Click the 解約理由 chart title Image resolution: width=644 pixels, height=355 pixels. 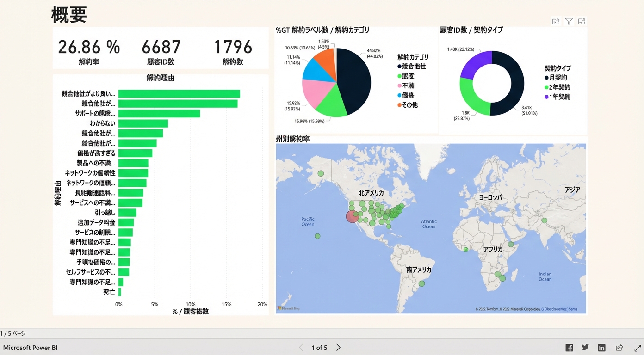[161, 78]
